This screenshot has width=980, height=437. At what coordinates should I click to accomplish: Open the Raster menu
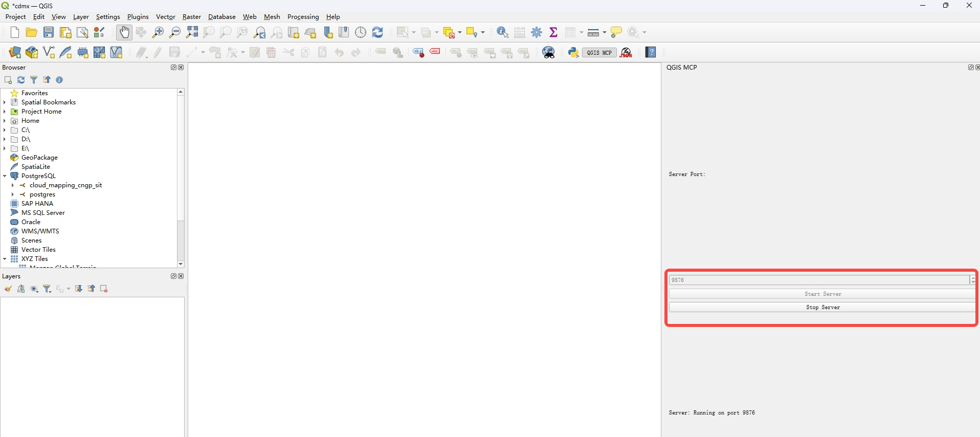(192, 17)
